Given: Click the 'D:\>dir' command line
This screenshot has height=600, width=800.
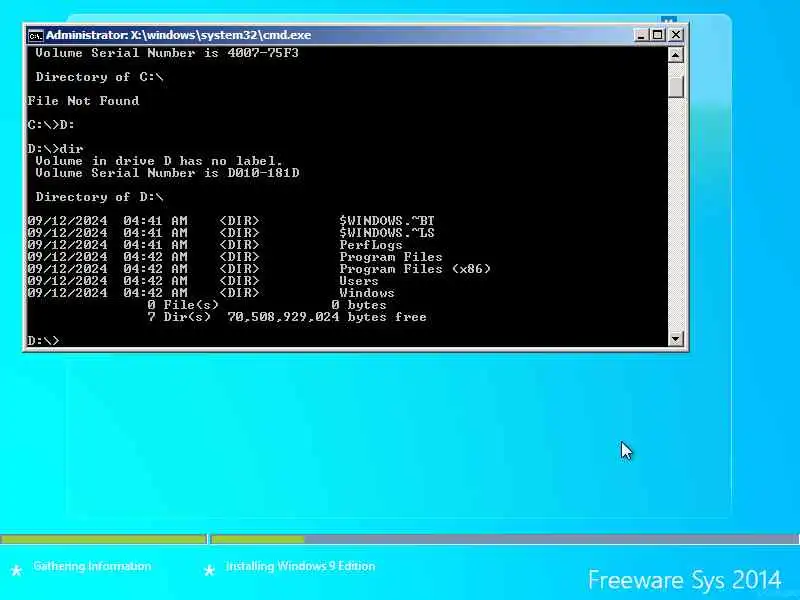Looking at the screenshot, I should 55,149.
